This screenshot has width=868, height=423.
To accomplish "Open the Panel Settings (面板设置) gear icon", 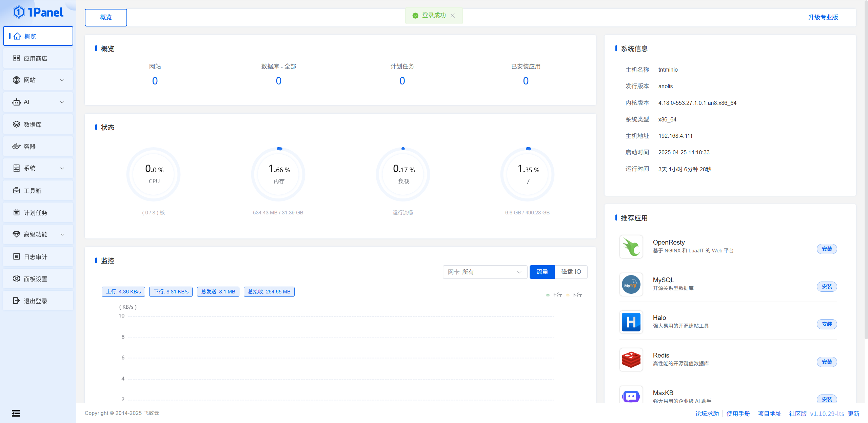I will pos(16,279).
